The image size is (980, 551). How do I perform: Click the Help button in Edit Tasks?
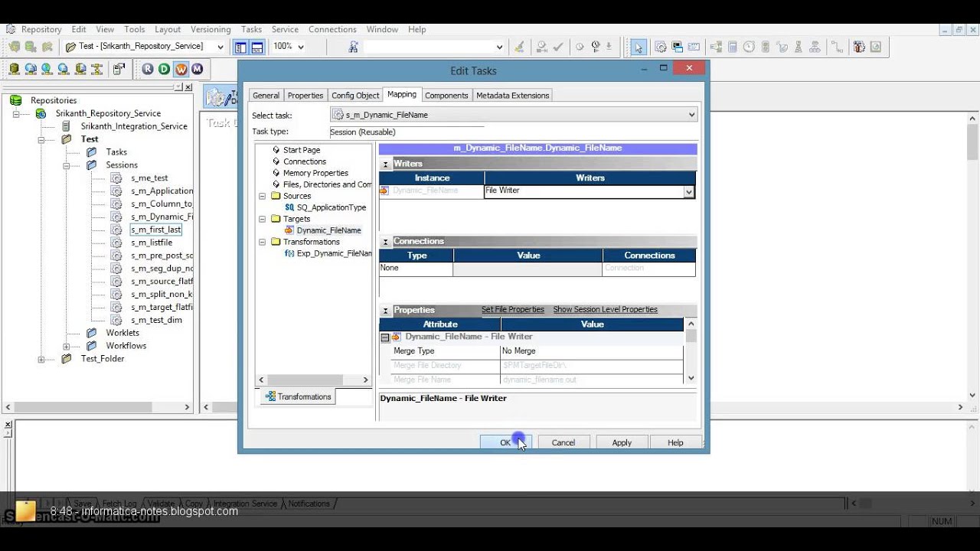pyautogui.click(x=675, y=442)
